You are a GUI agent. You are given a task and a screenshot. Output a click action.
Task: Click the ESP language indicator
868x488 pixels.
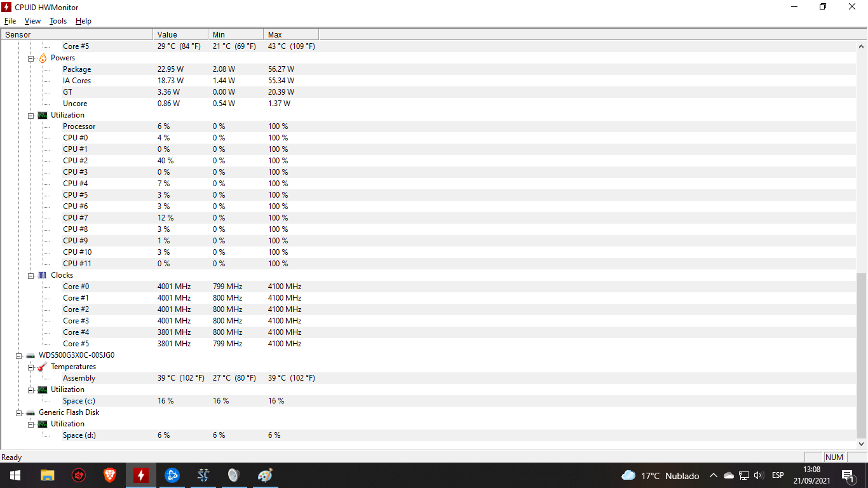click(778, 475)
